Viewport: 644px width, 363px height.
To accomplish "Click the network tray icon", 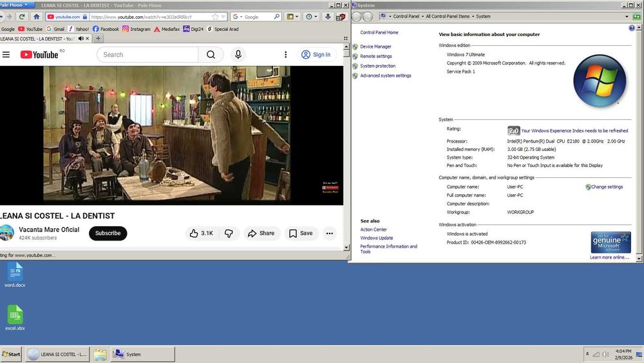I will coord(596,355).
